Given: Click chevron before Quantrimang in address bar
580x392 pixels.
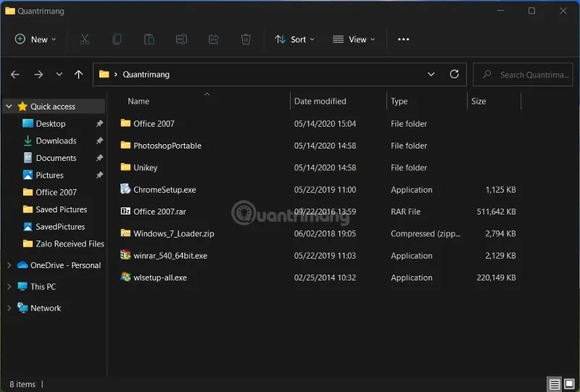Looking at the screenshot, I should [x=116, y=75].
